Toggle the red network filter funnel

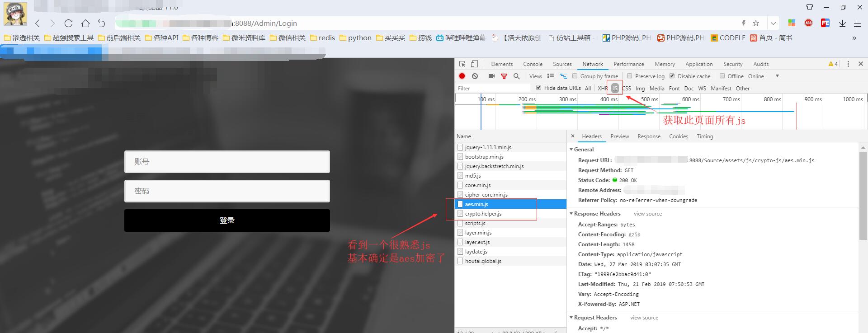pos(504,76)
